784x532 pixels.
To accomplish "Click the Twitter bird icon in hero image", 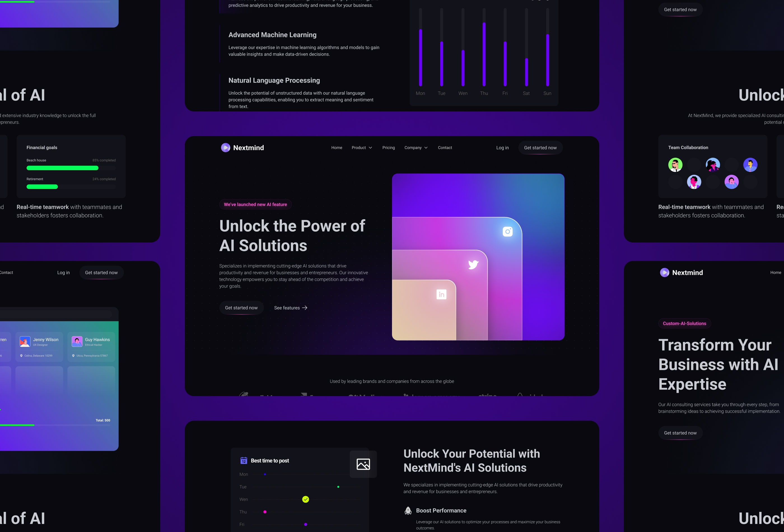I will click(473, 264).
